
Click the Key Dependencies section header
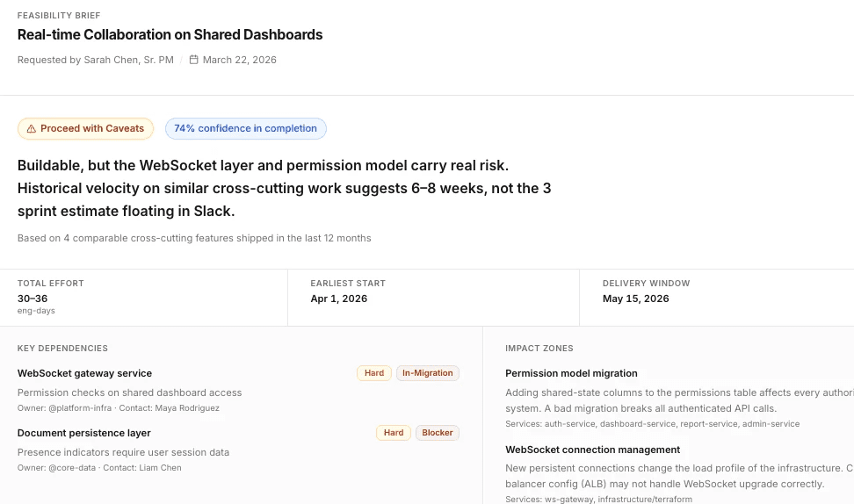[62, 349]
